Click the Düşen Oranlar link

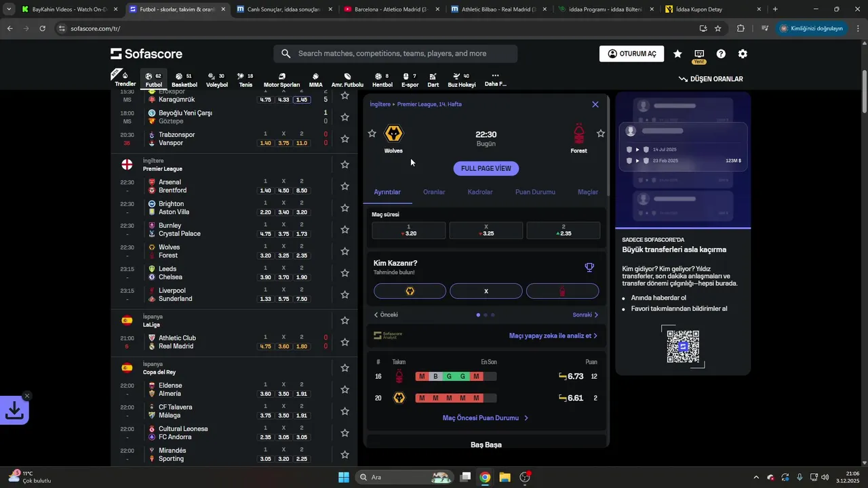[711, 79]
